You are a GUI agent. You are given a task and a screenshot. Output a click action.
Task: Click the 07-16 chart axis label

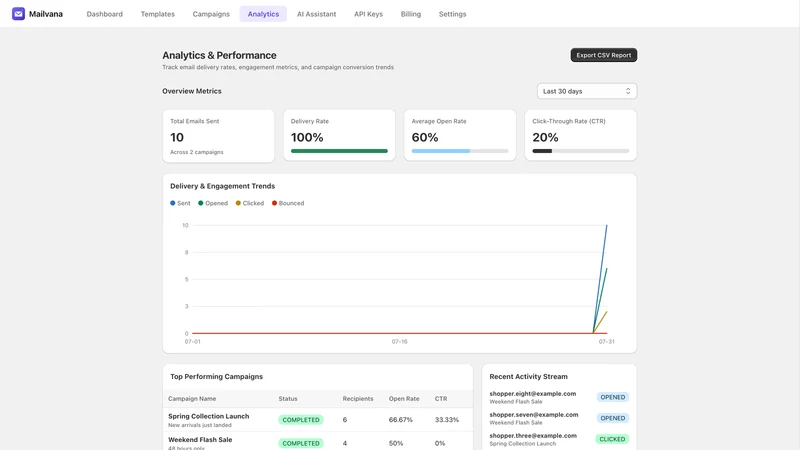tap(399, 341)
